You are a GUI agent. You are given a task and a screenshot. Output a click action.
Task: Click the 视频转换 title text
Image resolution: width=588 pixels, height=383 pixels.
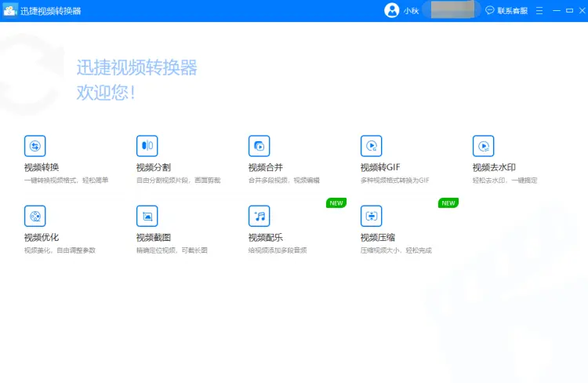(42, 167)
